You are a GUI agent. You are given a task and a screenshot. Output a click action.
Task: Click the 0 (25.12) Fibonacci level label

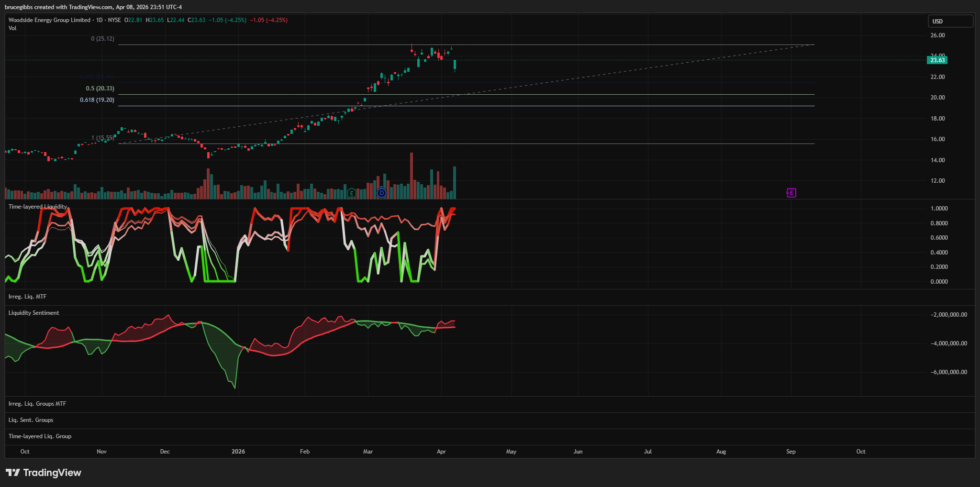102,39
